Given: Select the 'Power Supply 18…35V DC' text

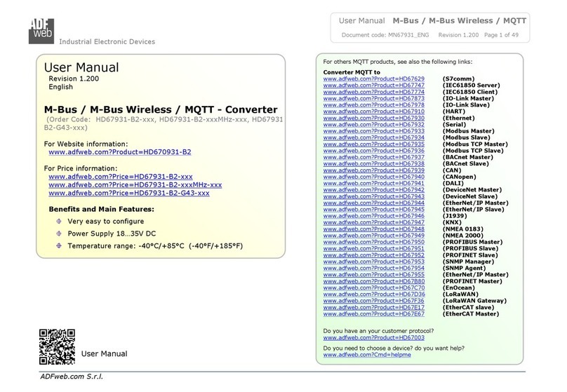Looking at the screenshot, I should pyautogui.click(x=112, y=234).
